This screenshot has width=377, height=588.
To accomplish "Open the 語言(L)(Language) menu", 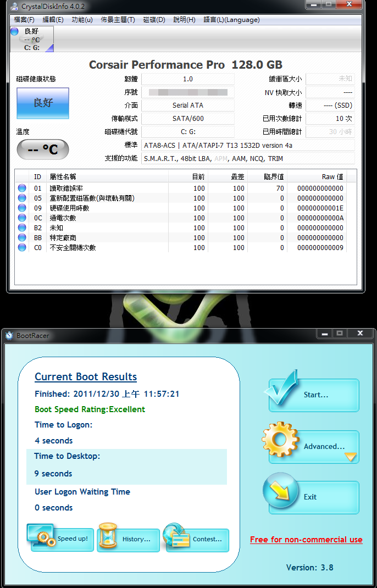I will (x=231, y=20).
